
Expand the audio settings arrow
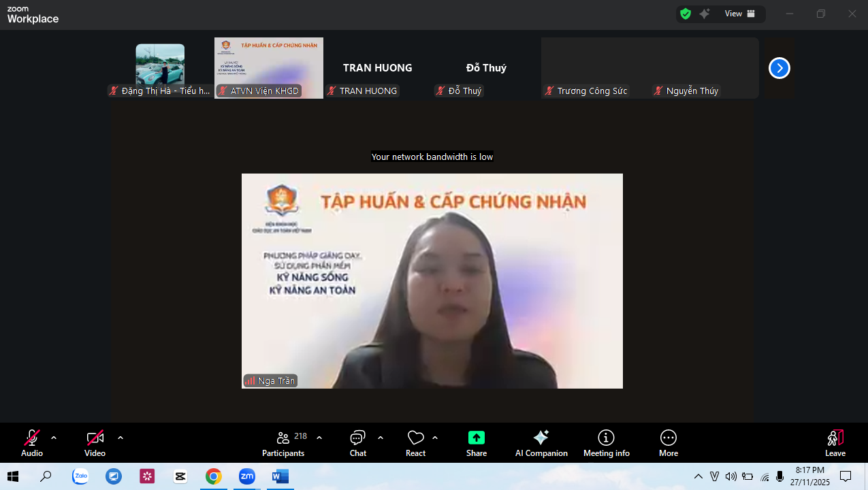point(54,438)
